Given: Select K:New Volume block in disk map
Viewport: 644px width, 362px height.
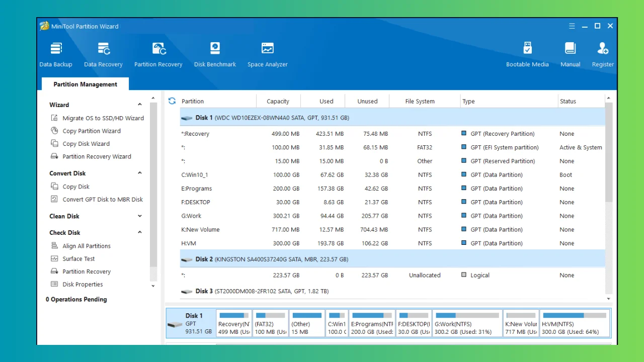Looking at the screenshot, I should [x=521, y=323].
